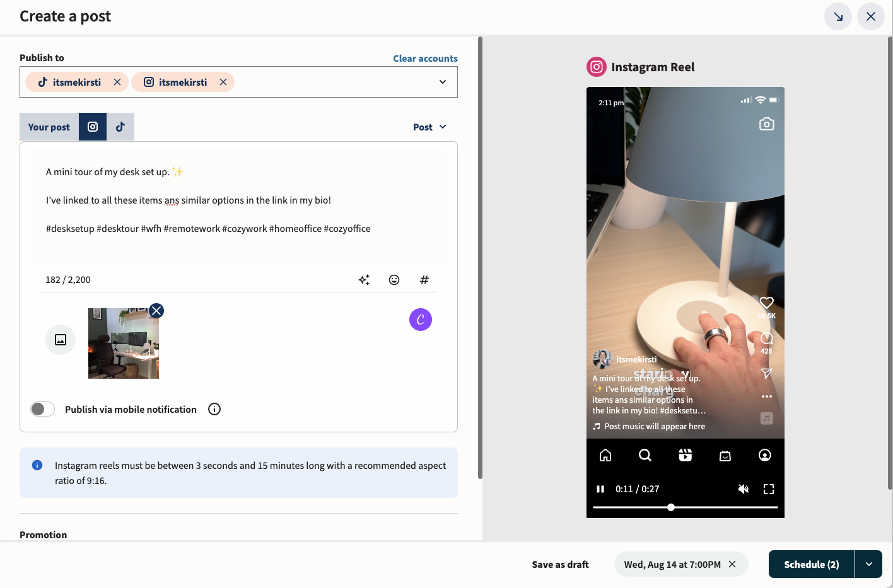Screen dimensions: 893x588
Task: Open the Post type dropdown
Action: (429, 127)
